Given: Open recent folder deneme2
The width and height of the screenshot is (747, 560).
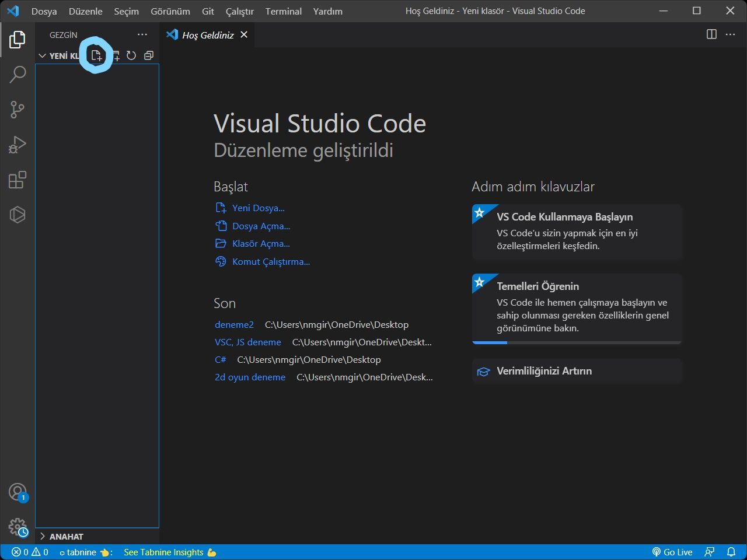Looking at the screenshot, I should [234, 325].
